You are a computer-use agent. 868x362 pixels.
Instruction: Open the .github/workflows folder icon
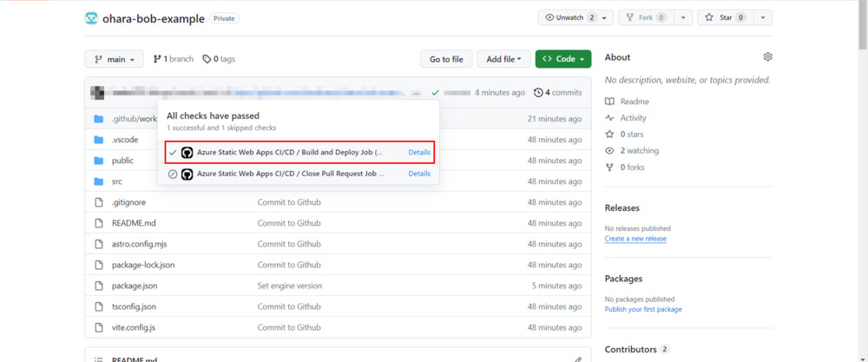(99, 119)
